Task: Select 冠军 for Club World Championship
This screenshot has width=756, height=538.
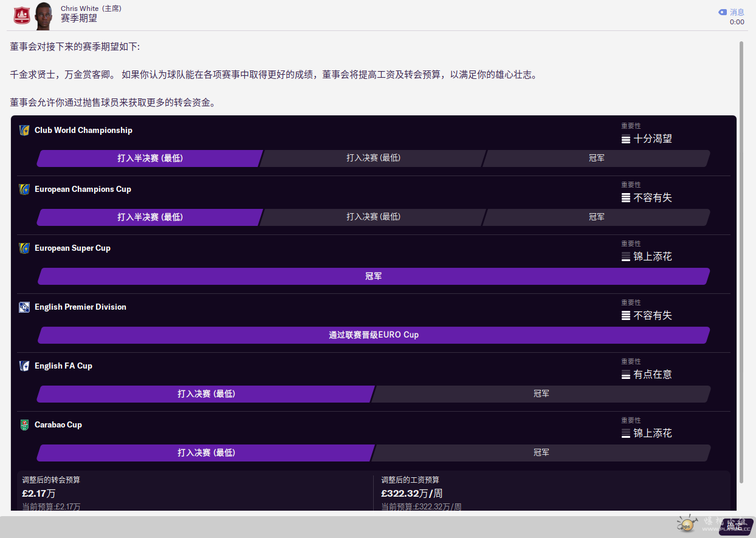Action: (x=597, y=158)
